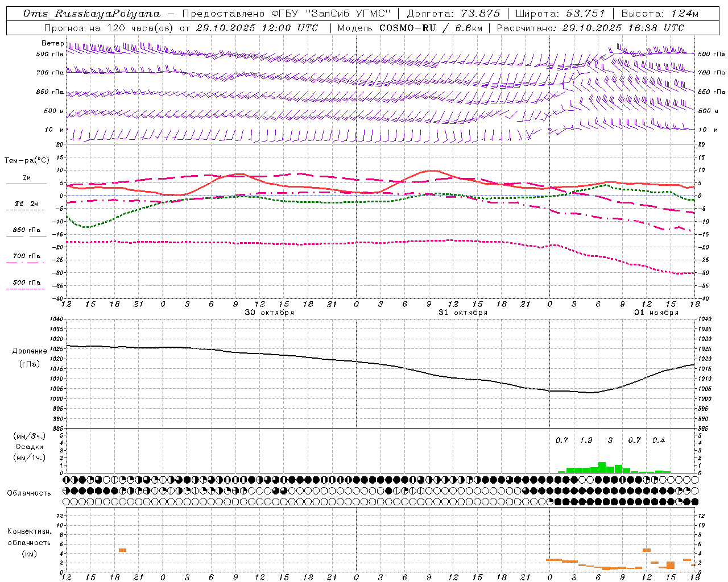Click the tallest green precipitation bar
This screenshot has height=582, width=728.
point(602,467)
